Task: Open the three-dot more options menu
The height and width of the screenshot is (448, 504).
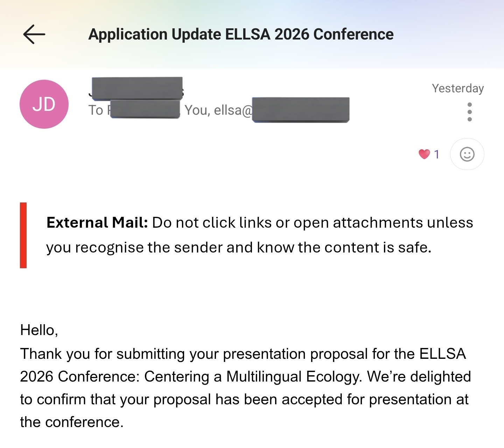Action: 469,112
